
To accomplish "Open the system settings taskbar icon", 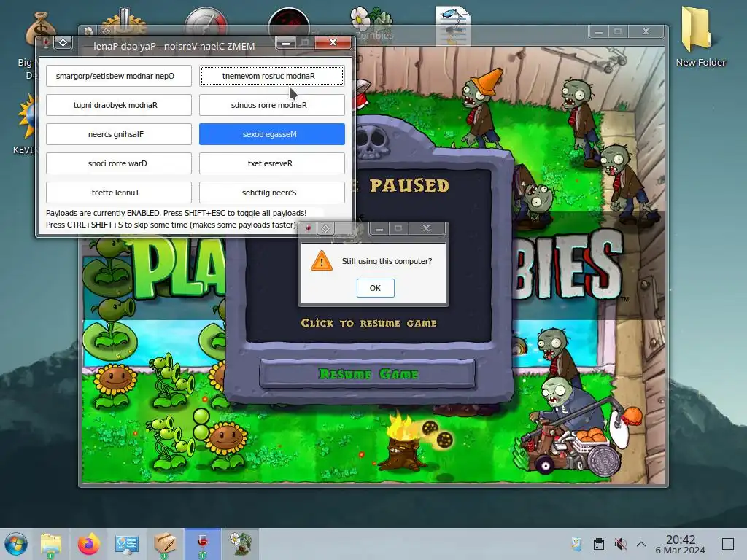I will [127, 544].
